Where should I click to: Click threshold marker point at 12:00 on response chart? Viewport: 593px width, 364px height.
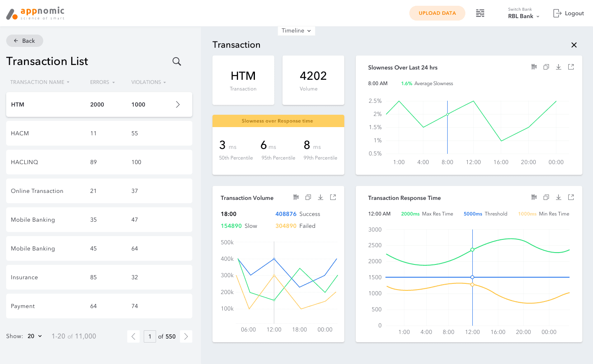(472, 277)
